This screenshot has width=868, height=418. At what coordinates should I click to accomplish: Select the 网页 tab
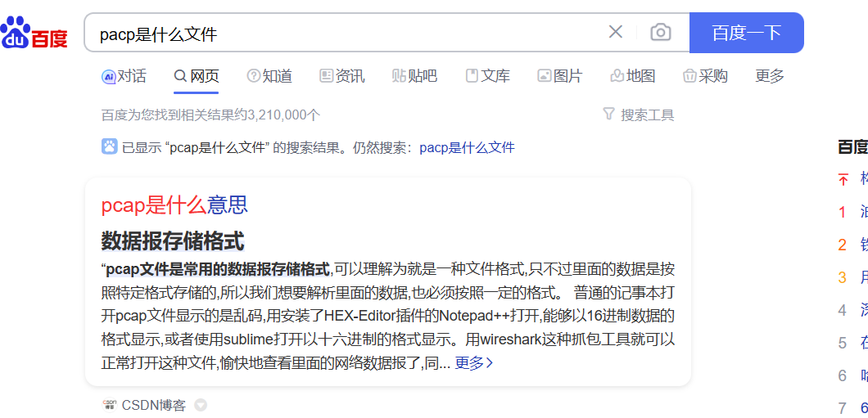pyautogui.click(x=196, y=76)
